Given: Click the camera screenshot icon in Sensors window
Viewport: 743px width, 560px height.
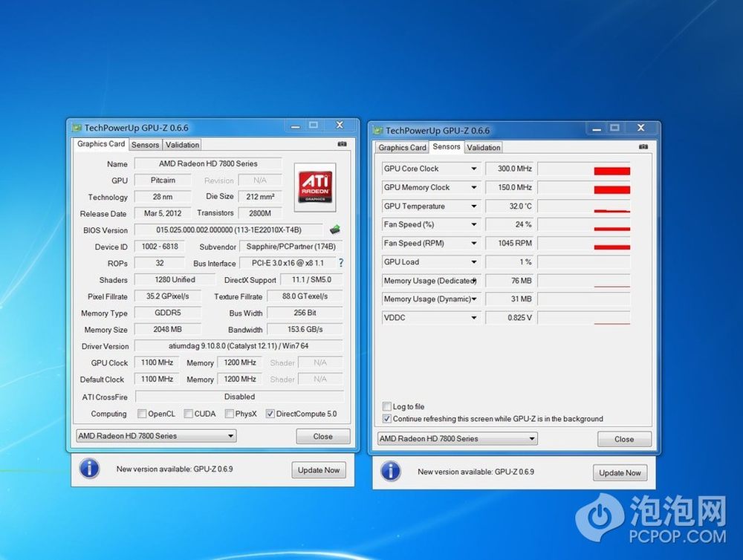Looking at the screenshot, I should coord(643,147).
